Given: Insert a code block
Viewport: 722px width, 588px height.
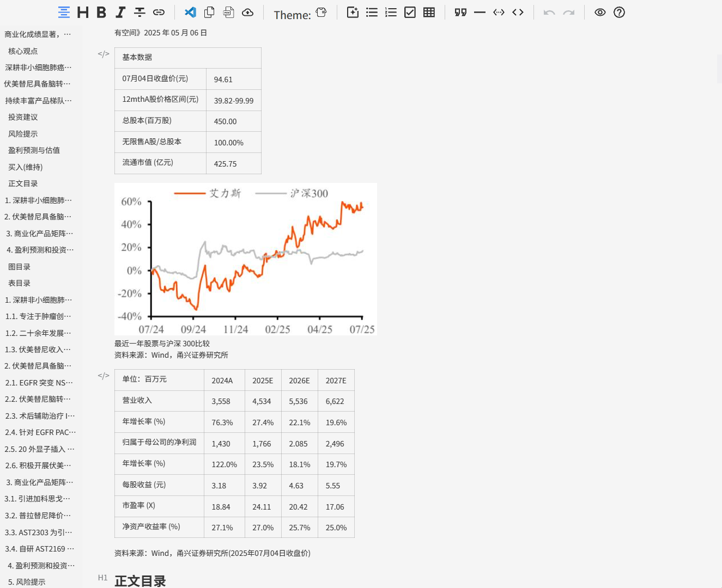Looking at the screenshot, I should (499, 12).
